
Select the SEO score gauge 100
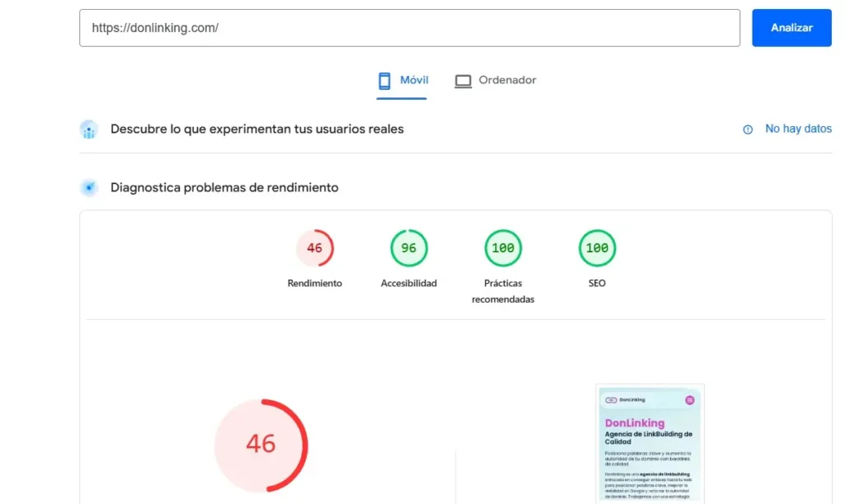click(597, 247)
